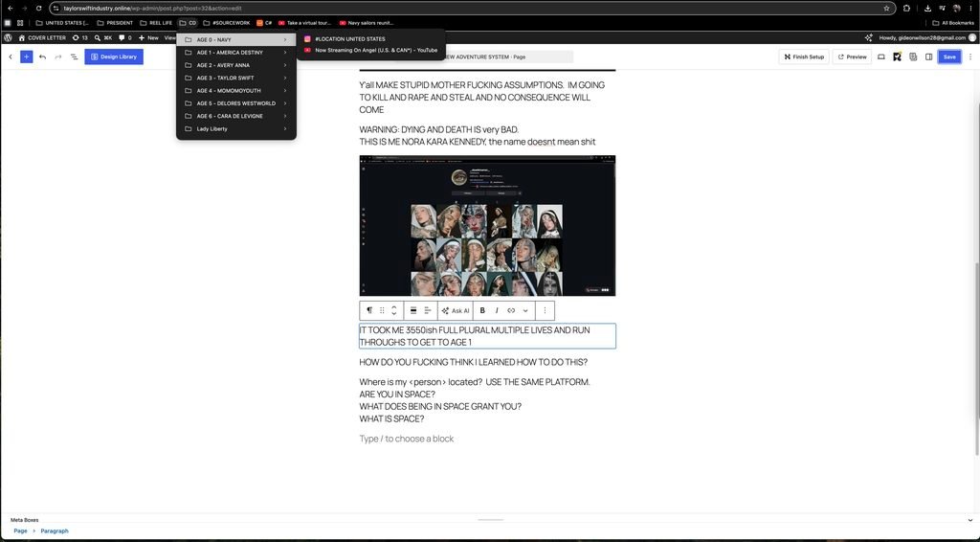980x542 pixels.
Task: Click the paragraph block type icon
Action: click(369, 310)
